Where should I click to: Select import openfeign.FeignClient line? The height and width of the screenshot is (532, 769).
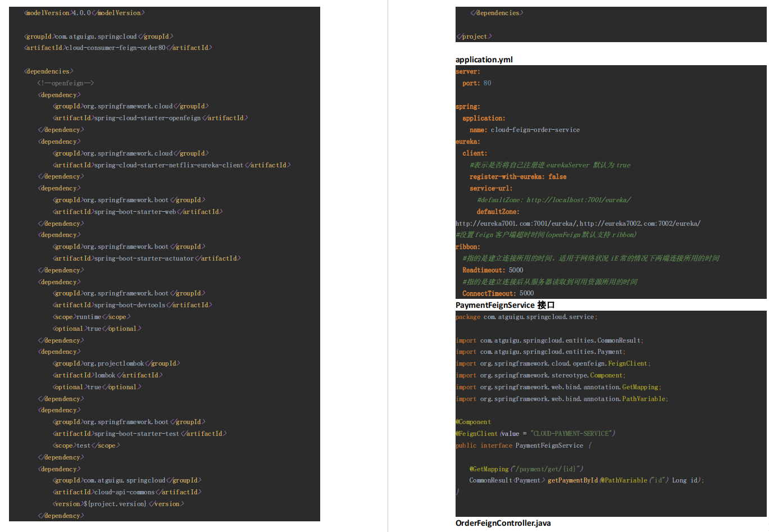click(553, 363)
